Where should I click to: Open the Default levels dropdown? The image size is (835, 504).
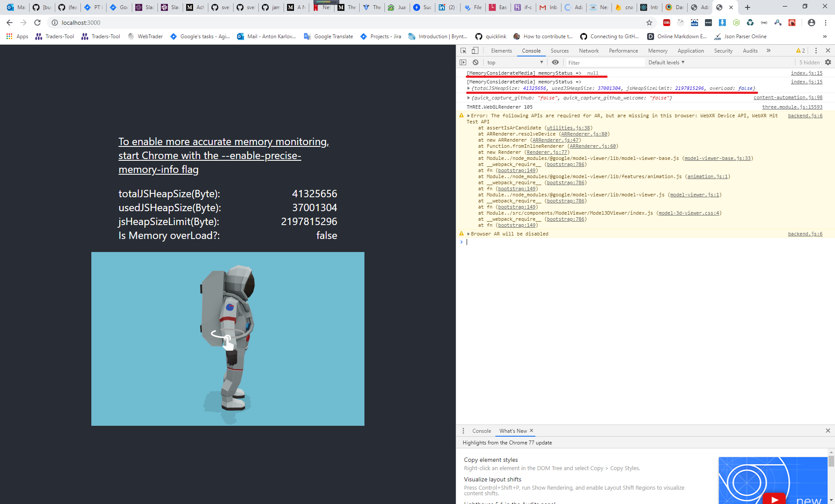point(666,62)
